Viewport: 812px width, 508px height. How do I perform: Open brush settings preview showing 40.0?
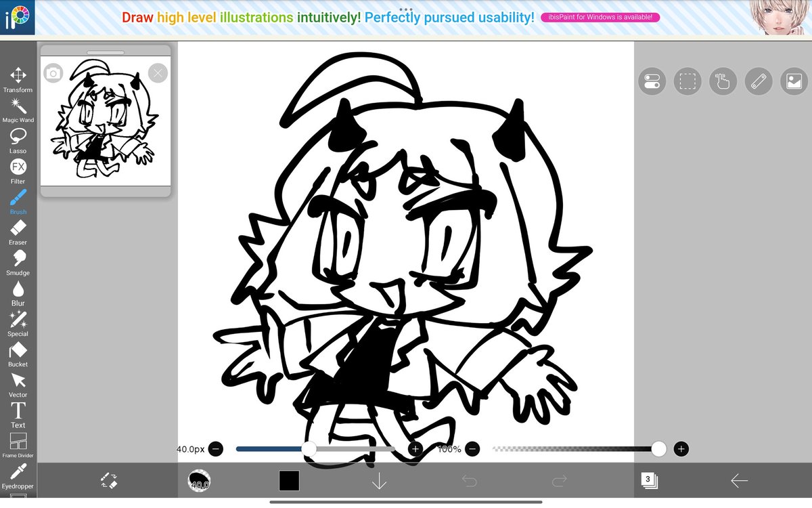tap(199, 480)
